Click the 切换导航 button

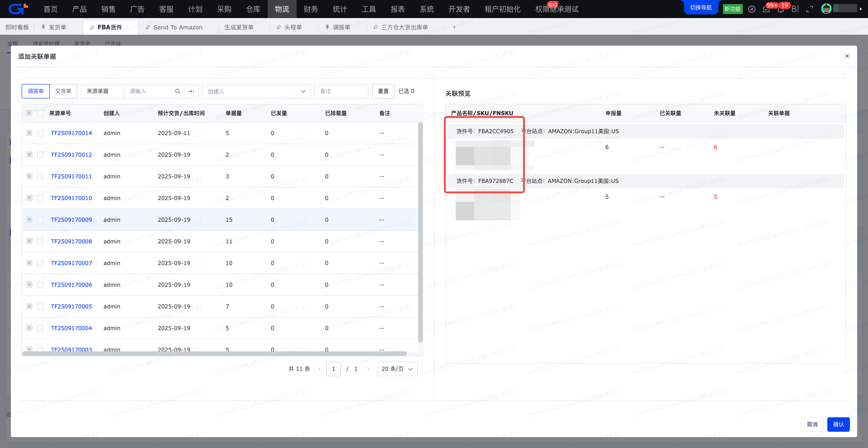[x=701, y=8]
